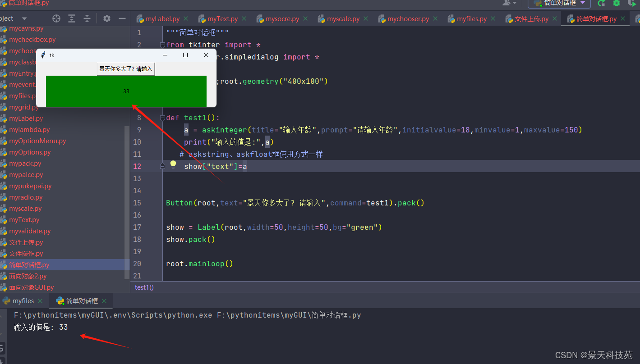Click the python.exe command line in console
The image size is (640, 364).
tap(187, 315)
